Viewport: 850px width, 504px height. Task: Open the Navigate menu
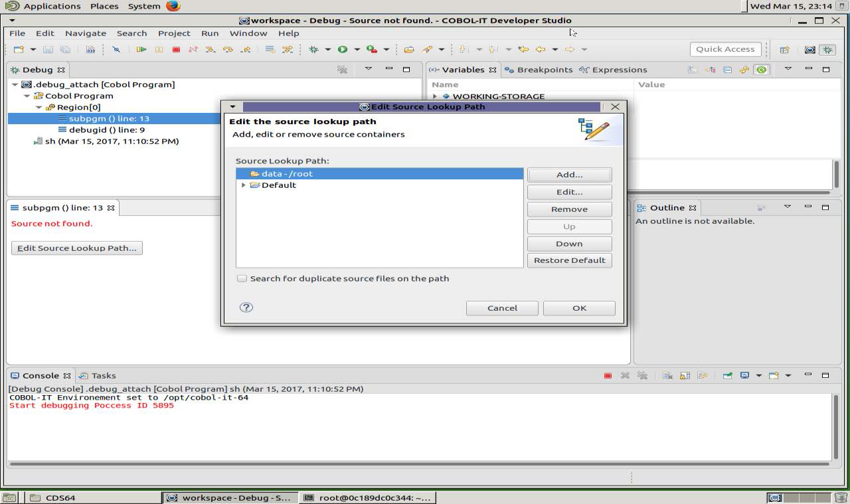click(x=86, y=33)
